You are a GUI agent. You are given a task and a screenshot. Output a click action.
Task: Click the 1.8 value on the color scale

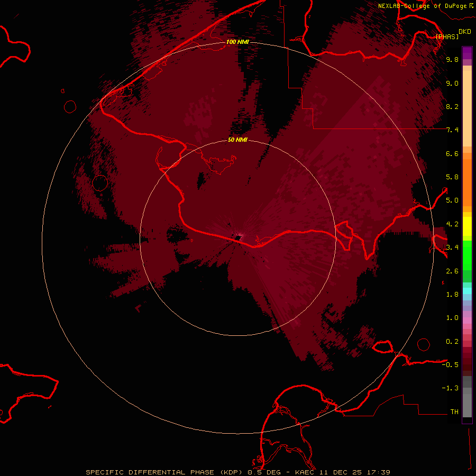452,295
